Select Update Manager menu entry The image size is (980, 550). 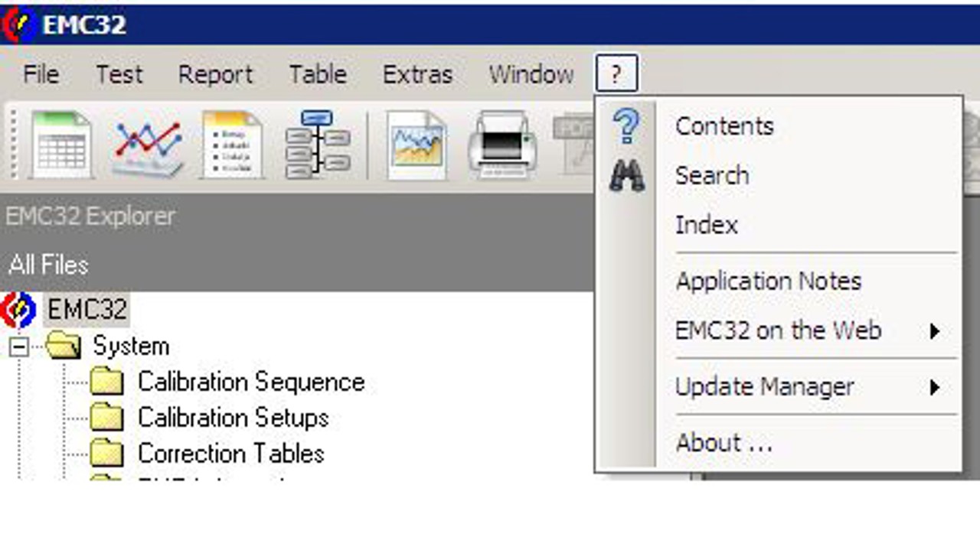click(764, 387)
